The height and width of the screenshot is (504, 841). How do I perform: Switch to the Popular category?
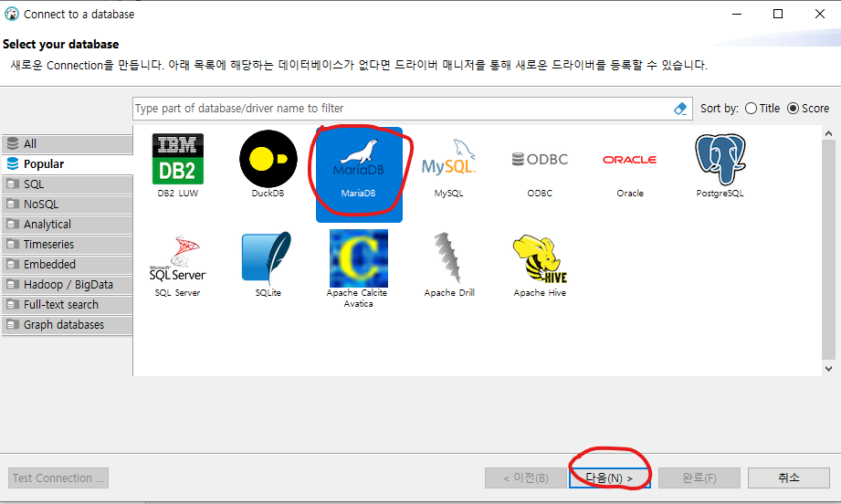67,164
